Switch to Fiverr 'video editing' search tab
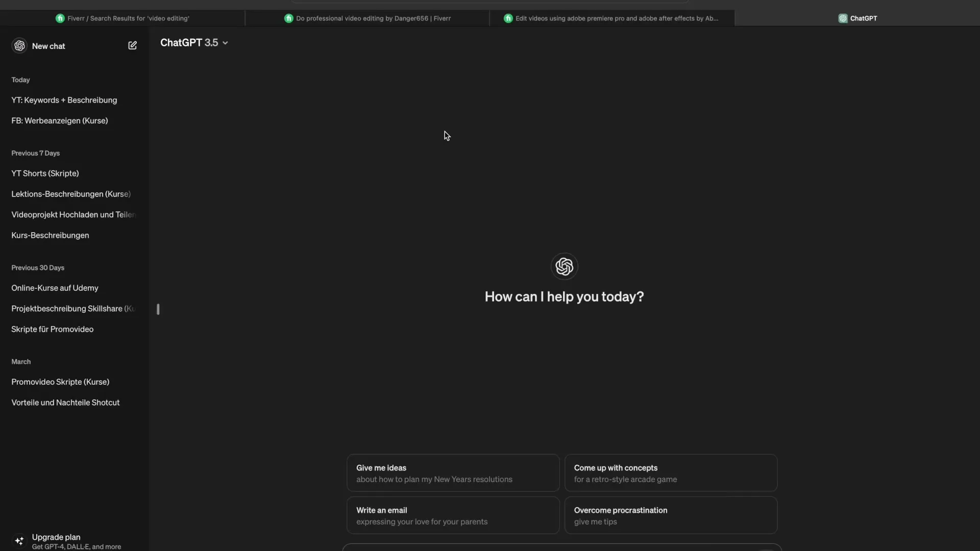This screenshot has width=980, height=551. click(122, 18)
